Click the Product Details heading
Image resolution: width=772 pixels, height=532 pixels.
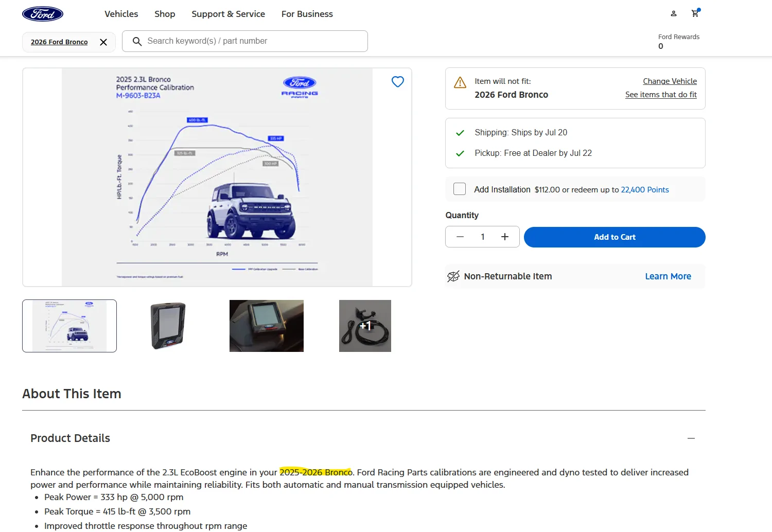coord(71,438)
